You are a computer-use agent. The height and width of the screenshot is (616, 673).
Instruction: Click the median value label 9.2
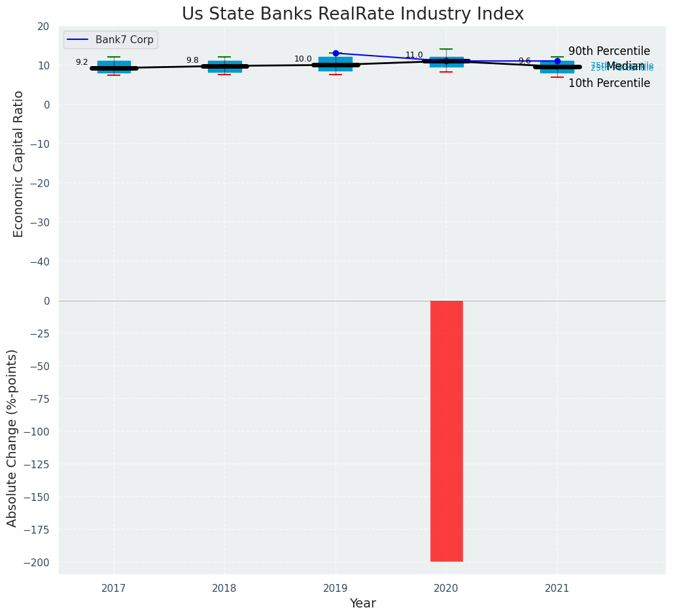(82, 62)
